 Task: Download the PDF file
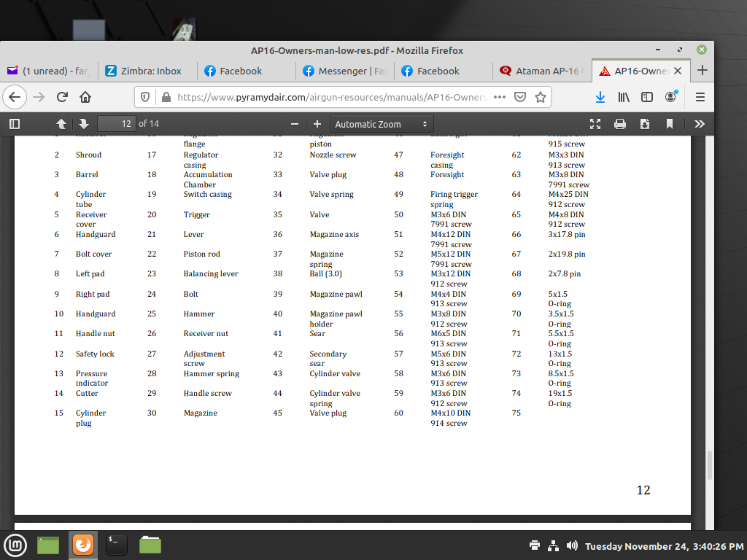click(645, 124)
